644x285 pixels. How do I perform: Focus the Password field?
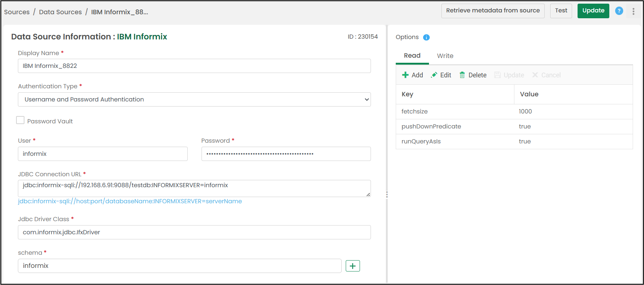tap(286, 154)
